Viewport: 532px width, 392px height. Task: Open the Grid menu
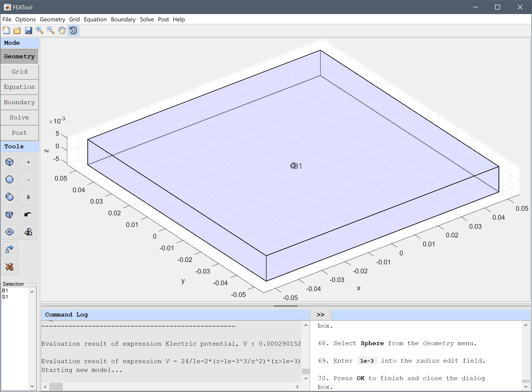(74, 19)
